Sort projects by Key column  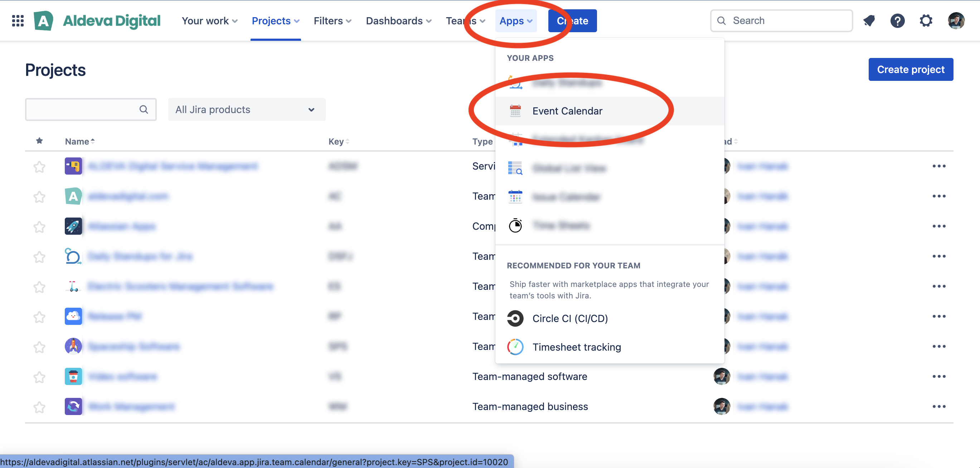point(339,141)
